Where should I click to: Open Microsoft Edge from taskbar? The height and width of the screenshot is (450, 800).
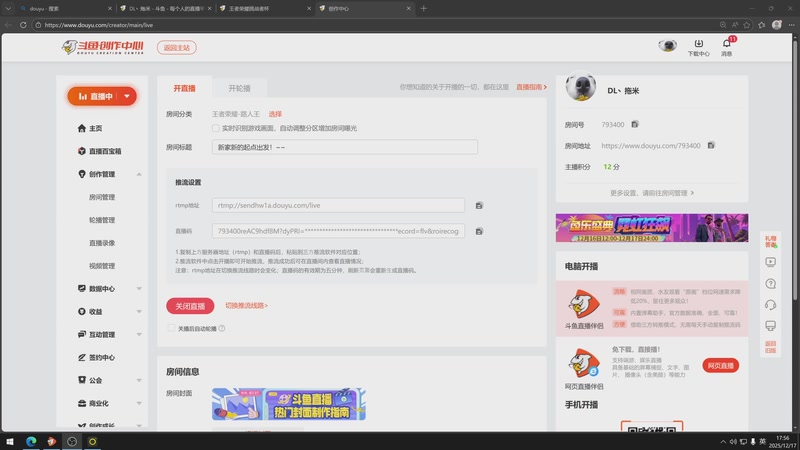click(x=31, y=441)
